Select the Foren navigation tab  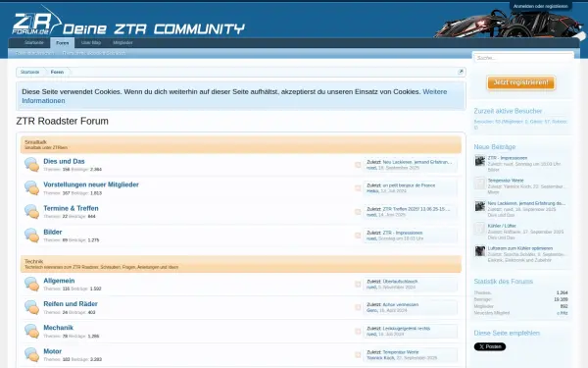pos(63,43)
